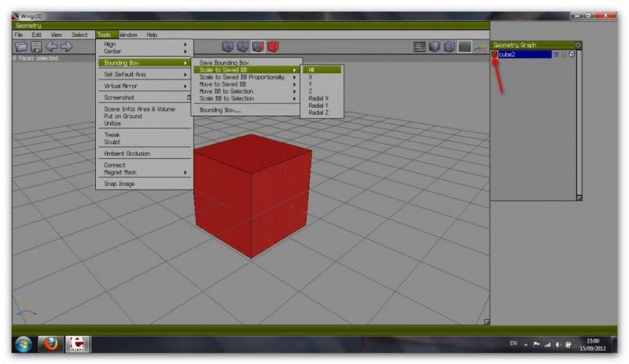Click the Undo left arrow icon
Viewport: 629px width, 364px height.
click(x=51, y=47)
